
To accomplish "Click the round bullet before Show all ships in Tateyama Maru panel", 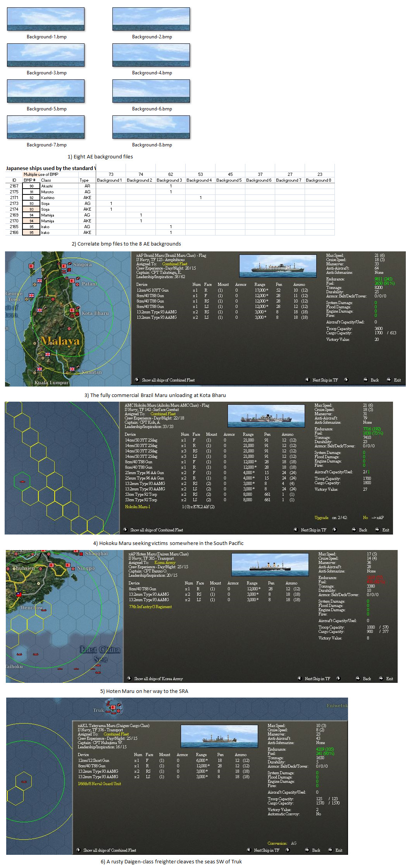I will (x=78, y=850).
